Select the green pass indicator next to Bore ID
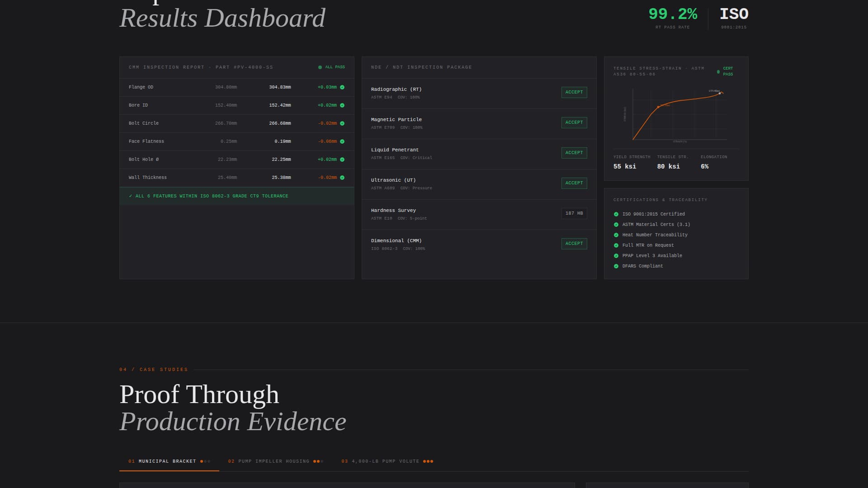The height and width of the screenshot is (488, 868). coord(342,105)
